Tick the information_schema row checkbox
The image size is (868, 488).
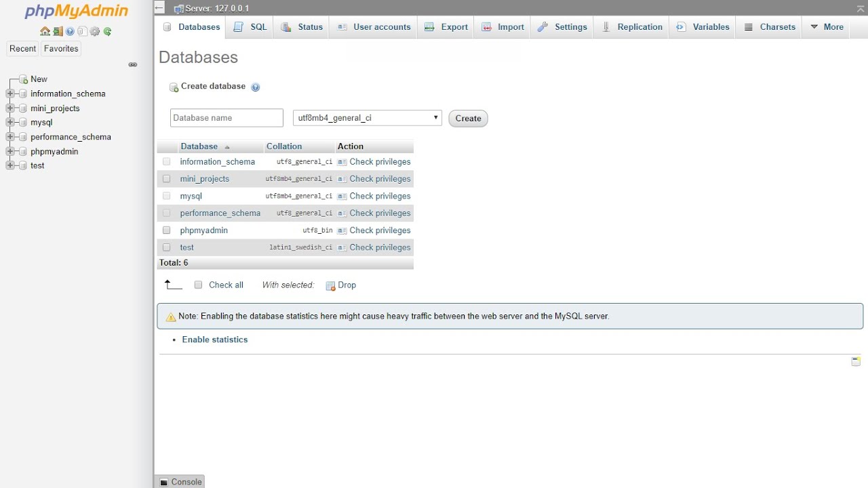[167, 162]
